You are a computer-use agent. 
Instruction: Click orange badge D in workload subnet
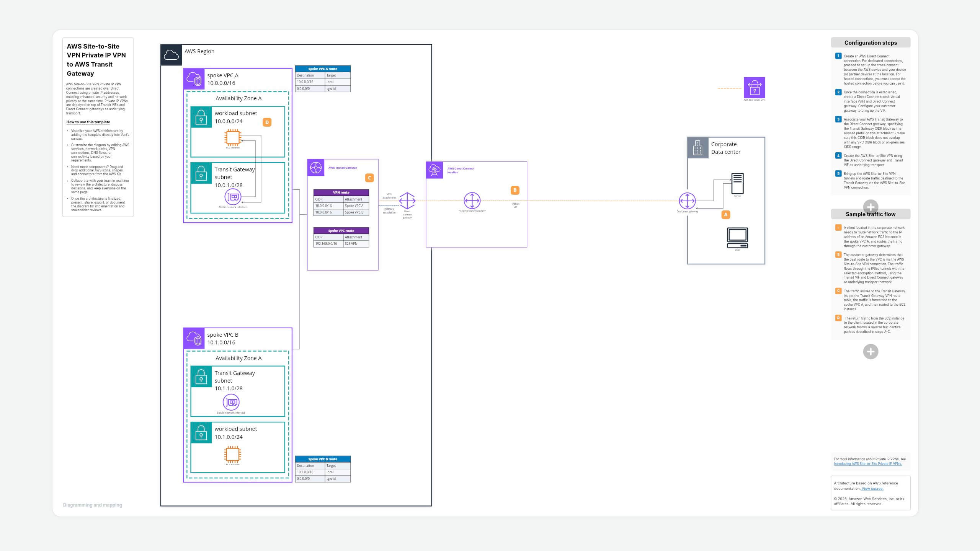pos(267,122)
